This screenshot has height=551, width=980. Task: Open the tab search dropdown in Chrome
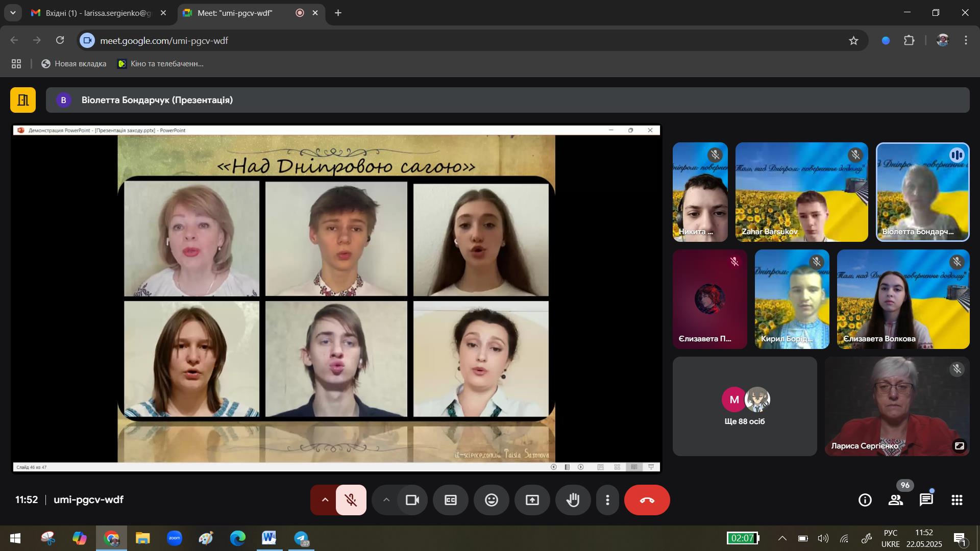point(13,13)
